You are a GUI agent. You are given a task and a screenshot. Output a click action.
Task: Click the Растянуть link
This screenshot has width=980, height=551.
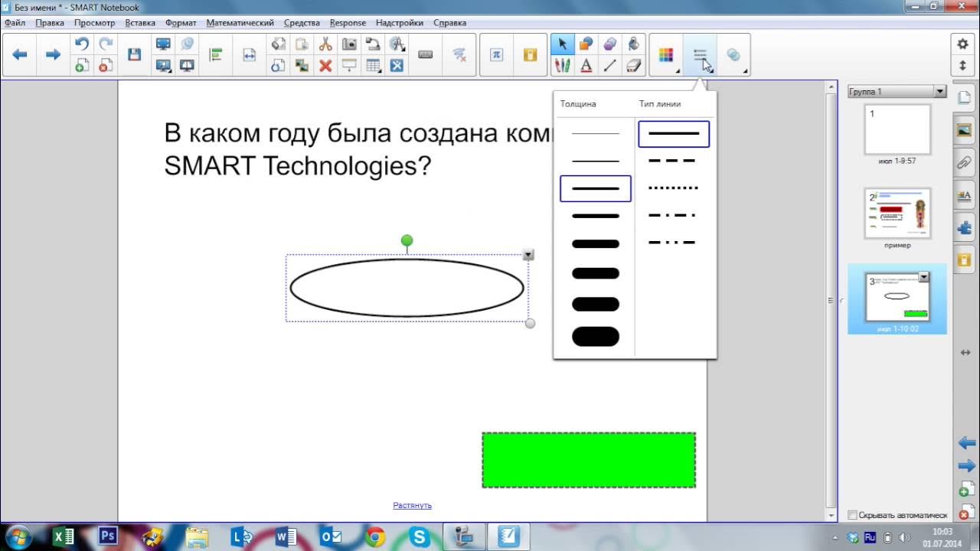pyautogui.click(x=412, y=505)
